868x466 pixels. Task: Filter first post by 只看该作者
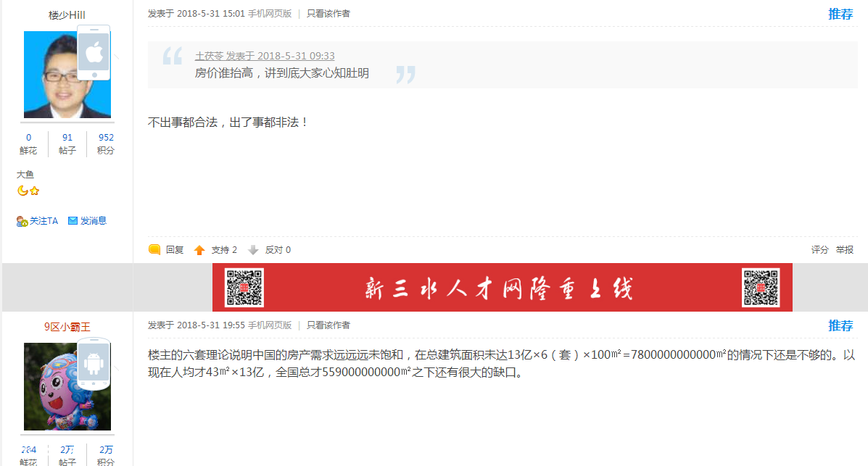tap(328, 13)
